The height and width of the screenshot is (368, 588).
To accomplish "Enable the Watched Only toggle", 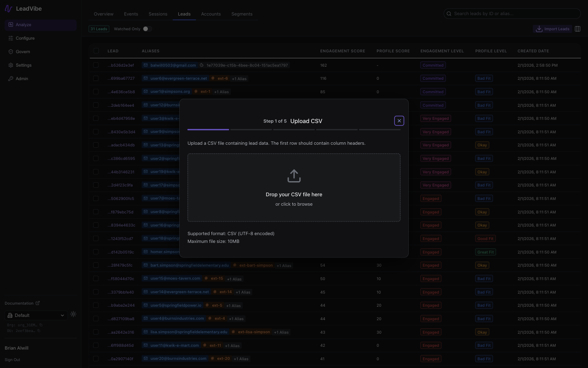I will click(147, 29).
